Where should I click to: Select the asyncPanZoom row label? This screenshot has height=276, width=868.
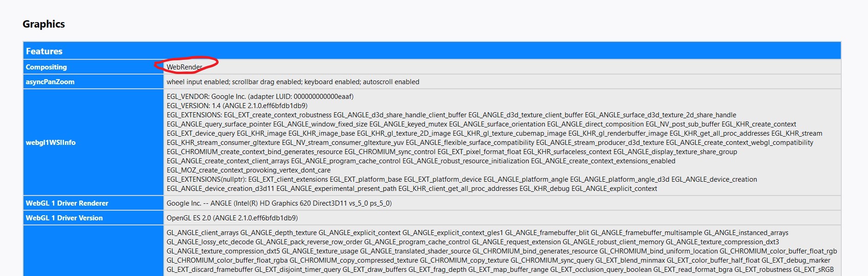point(50,82)
